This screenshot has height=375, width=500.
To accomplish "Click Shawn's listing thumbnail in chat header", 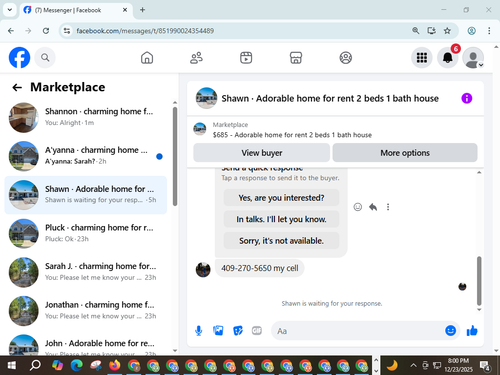I will point(206,98).
